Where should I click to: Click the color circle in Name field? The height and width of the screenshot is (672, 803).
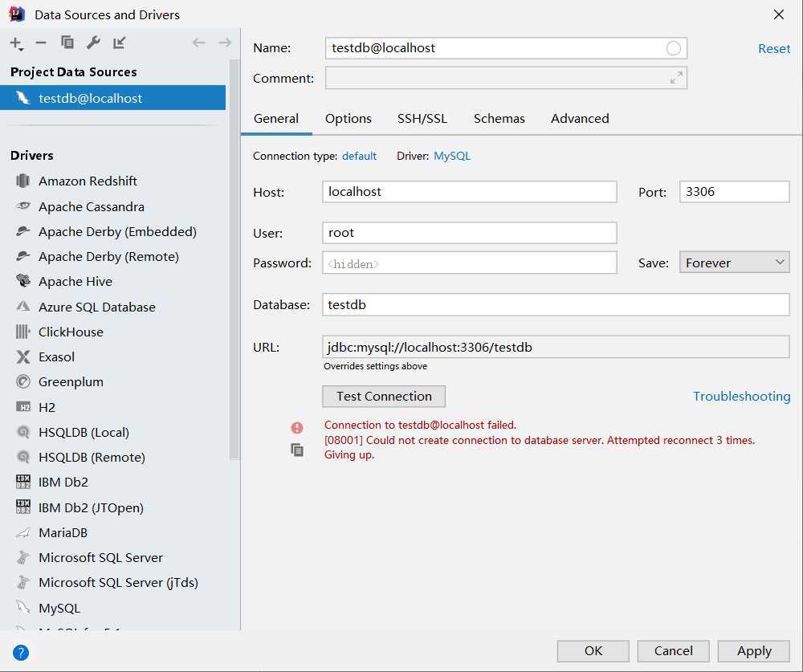coord(674,48)
